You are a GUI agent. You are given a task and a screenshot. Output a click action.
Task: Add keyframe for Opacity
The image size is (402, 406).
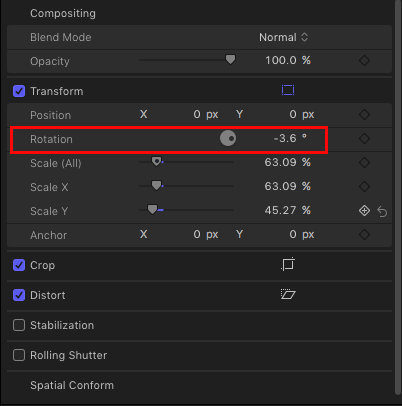click(x=364, y=61)
